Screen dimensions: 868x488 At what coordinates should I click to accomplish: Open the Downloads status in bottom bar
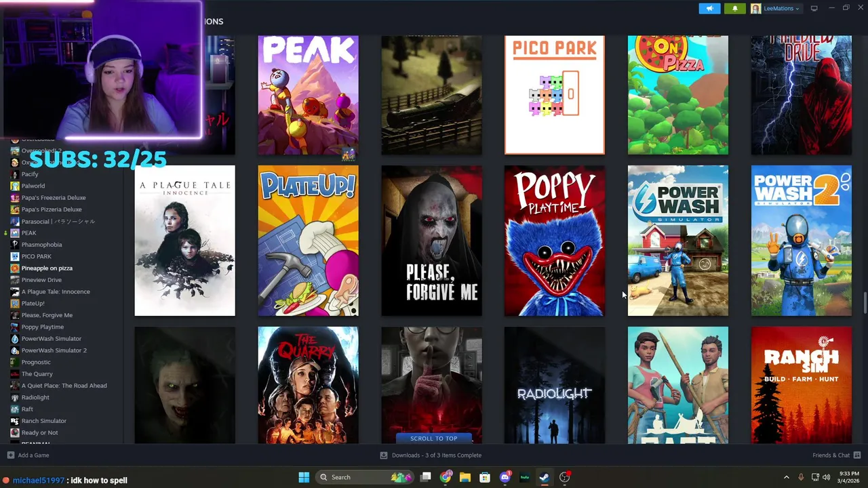click(x=431, y=455)
